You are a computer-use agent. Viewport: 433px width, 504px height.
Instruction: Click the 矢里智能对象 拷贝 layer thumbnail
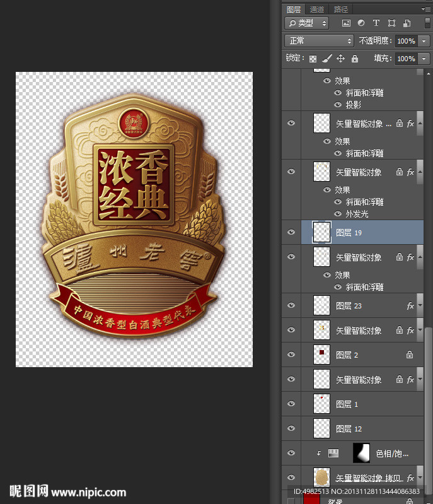321,478
